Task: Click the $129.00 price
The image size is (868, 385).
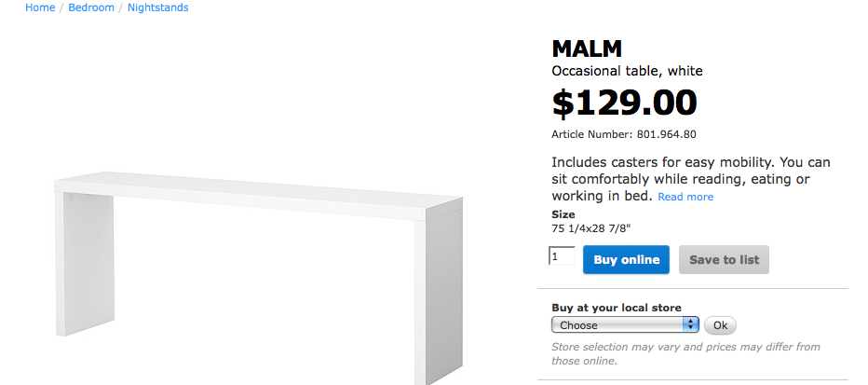Action: pos(624,103)
